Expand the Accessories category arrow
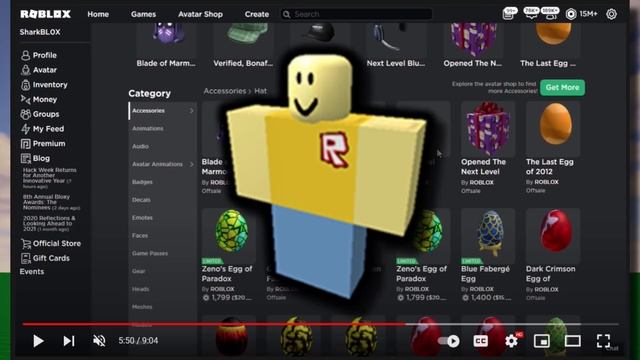Screen dimensions: 640x360 (x=191, y=111)
